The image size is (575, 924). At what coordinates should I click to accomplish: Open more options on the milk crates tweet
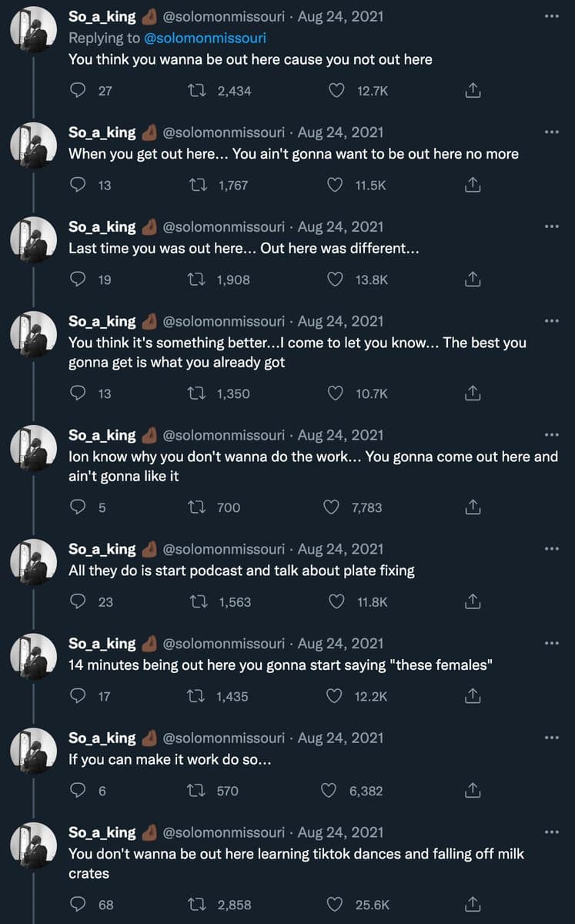551,832
